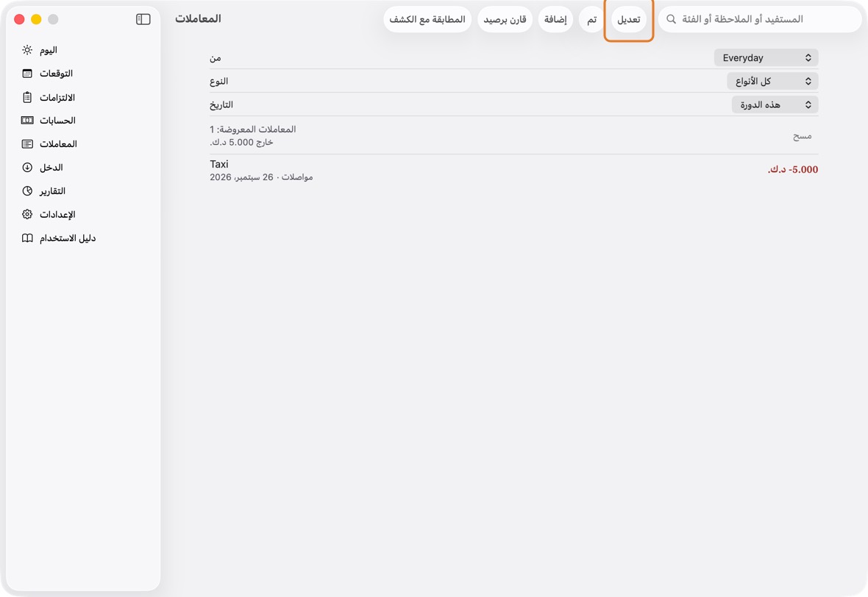Open the هذه الدورة date dropdown

(775, 104)
